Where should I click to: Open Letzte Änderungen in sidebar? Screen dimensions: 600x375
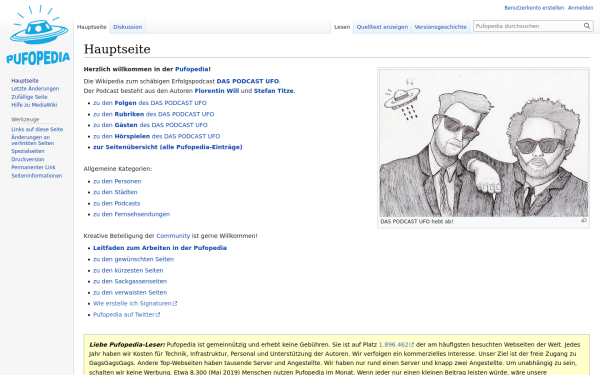(x=35, y=88)
